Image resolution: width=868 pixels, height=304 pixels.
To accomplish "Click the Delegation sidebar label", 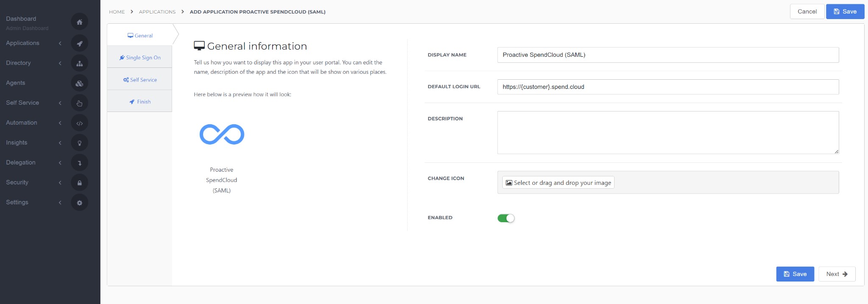I will click(21, 162).
